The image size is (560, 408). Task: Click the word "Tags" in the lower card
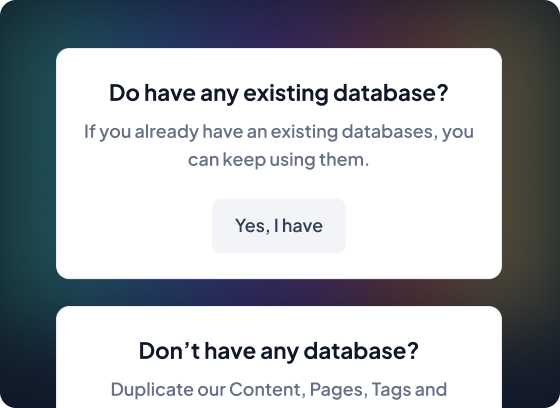click(390, 389)
